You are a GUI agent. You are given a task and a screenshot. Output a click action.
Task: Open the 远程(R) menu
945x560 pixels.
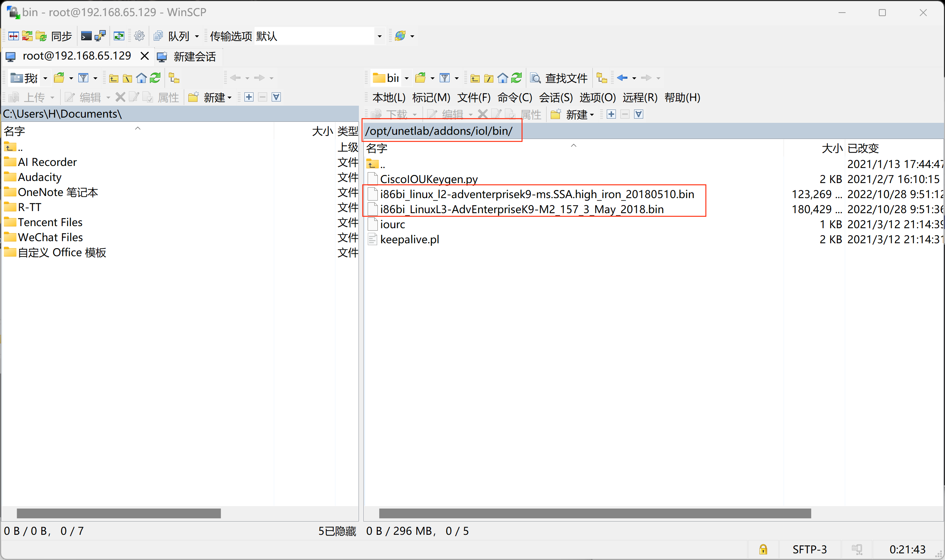click(640, 98)
